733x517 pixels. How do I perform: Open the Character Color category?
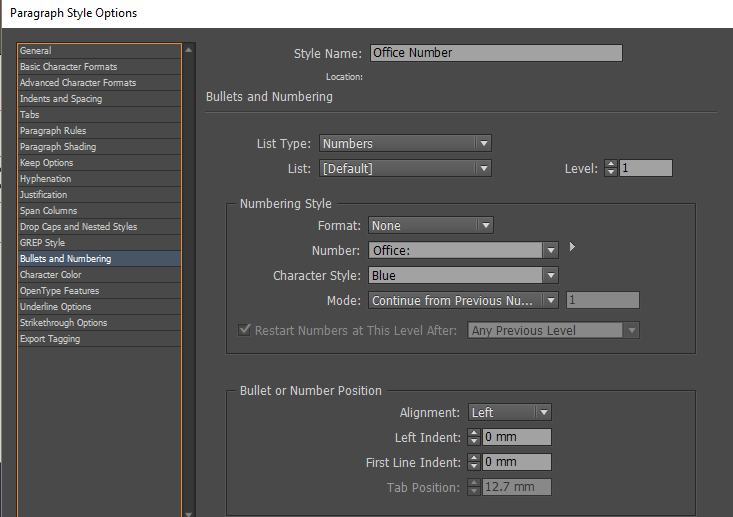[100, 275]
